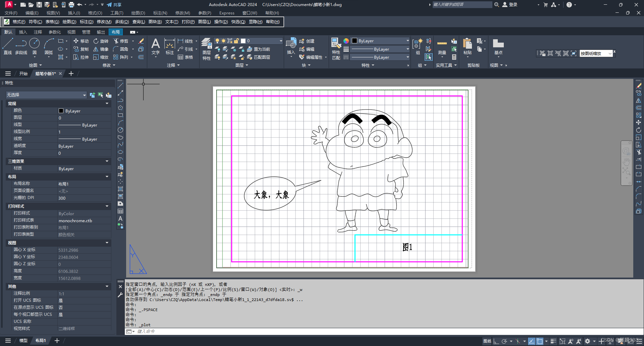Image resolution: width=644 pixels, height=346 pixels.
Task: Click the keyword search box in title bar
Action: coord(462,5)
